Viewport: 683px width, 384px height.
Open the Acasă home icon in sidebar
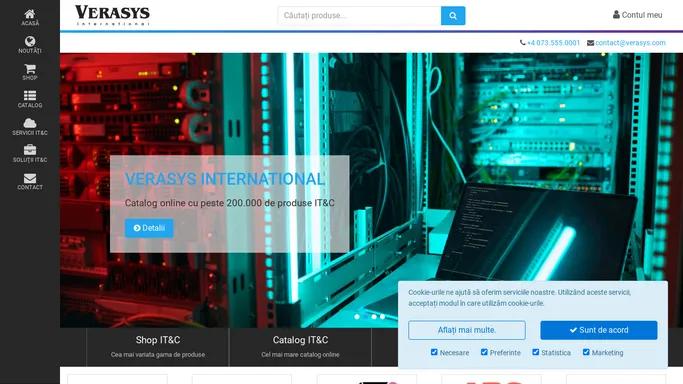pos(30,17)
